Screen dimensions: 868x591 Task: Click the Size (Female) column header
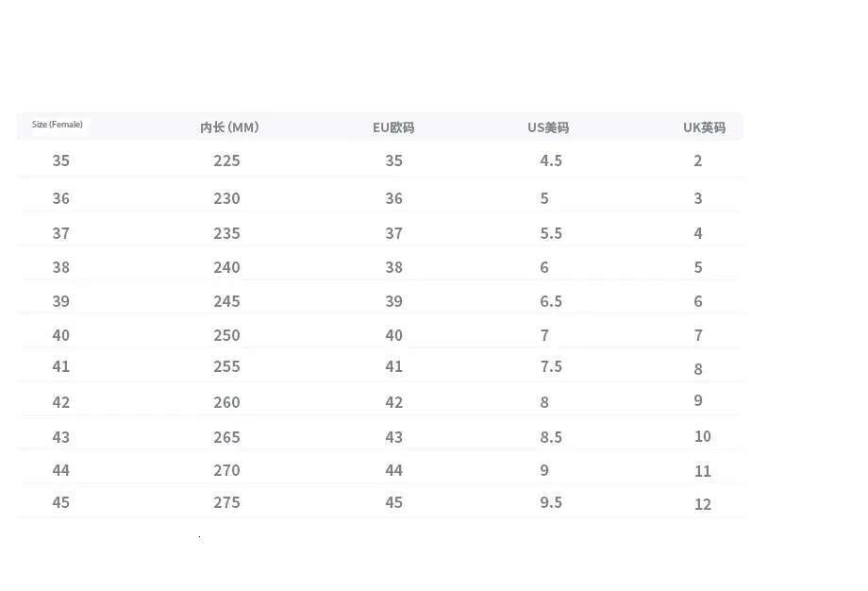[x=58, y=125]
